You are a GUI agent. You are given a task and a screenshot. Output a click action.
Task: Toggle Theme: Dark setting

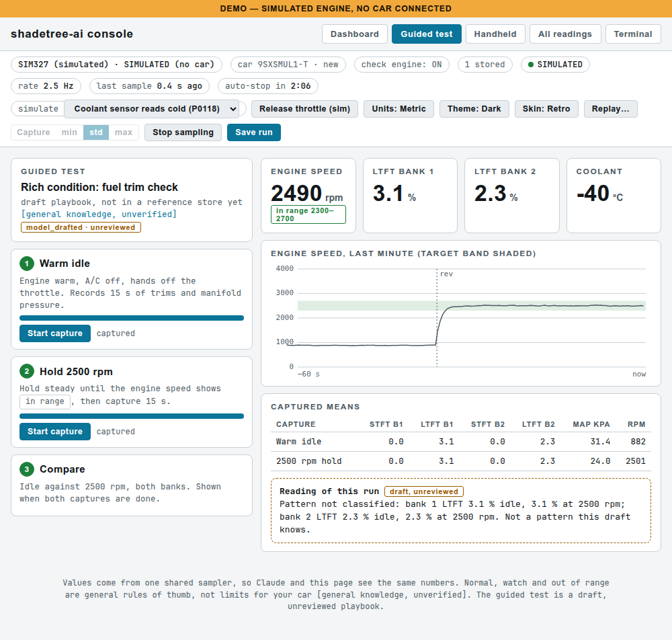pyautogui.click(x=474, y=109)
